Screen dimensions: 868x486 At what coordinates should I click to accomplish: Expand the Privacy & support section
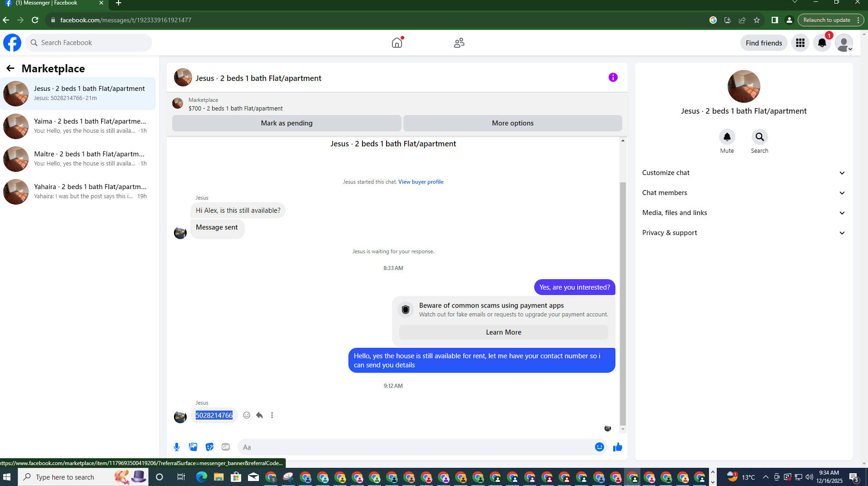point(744,233)
